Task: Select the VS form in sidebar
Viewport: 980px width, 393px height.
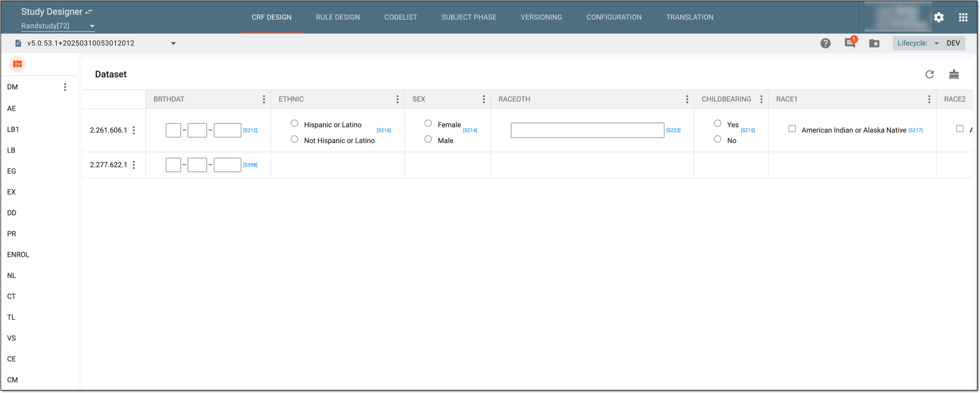Action: (x=11, y=338)
